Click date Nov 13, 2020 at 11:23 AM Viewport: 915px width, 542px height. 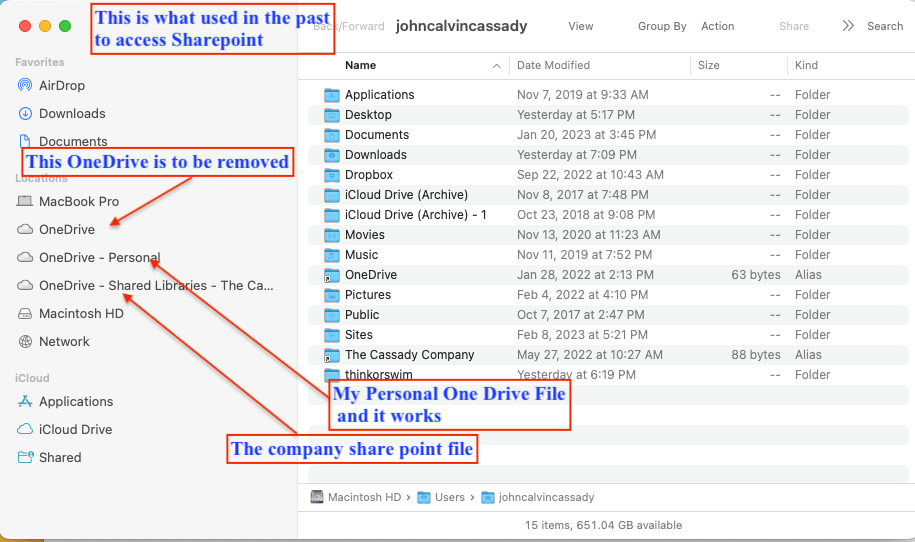[x=588, y=235]
